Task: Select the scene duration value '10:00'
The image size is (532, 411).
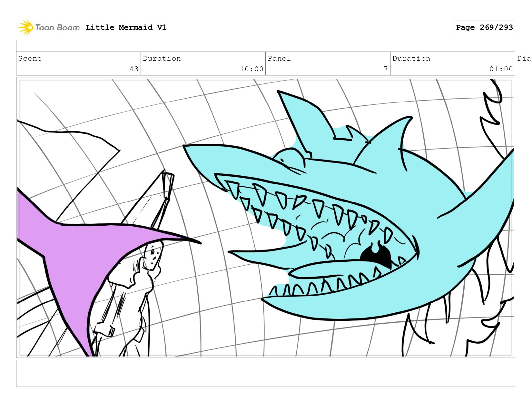Action: [252, 69]
